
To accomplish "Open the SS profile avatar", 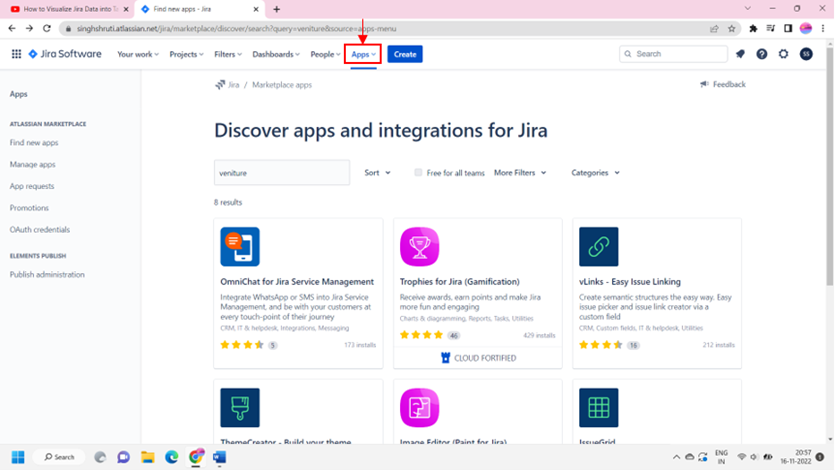I will pos(806,54).
